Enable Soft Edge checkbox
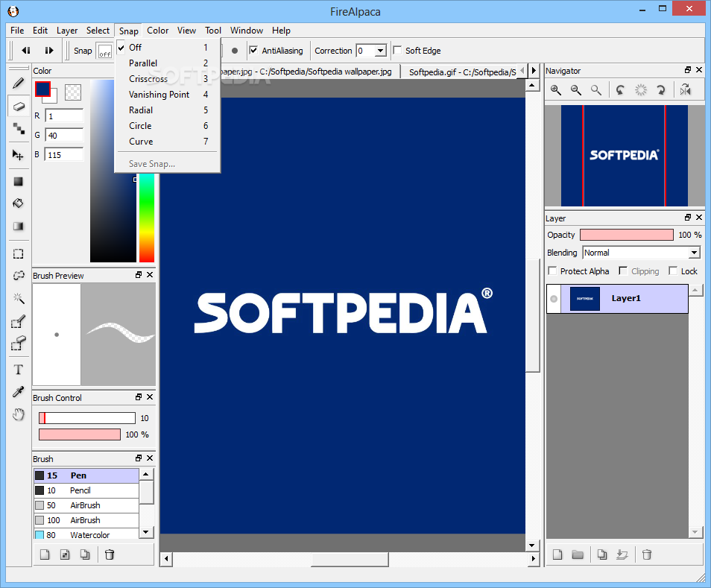 click(x=397, y=51)
